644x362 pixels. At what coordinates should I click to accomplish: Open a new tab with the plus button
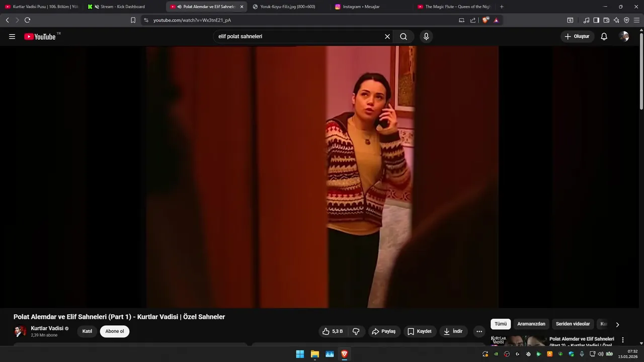(x=502, y=7)
